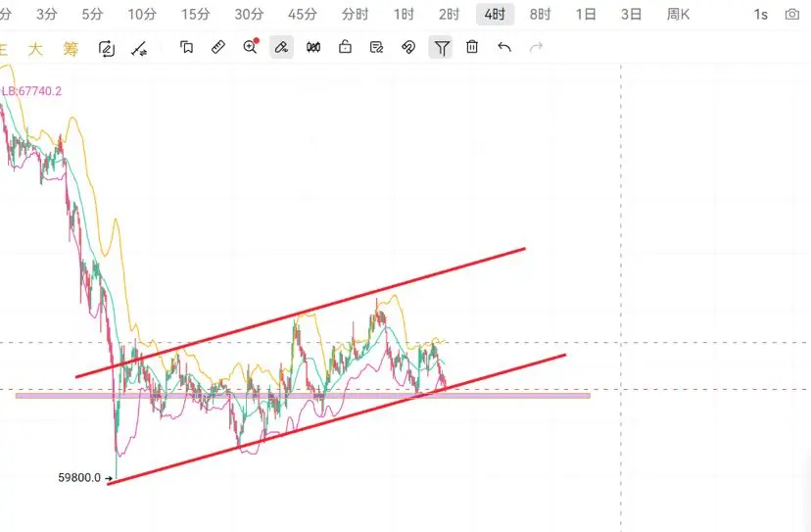Switch to the 5分 timeframe
Image resolution: width=811 pixels, height=532 pixels.
(92, 15)
